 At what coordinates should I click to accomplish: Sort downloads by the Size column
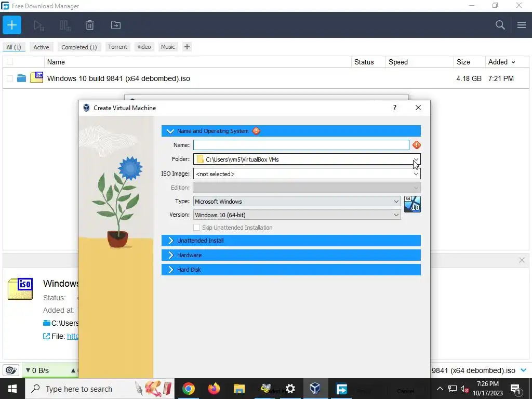pyautogui.click(x=470, y=62)
